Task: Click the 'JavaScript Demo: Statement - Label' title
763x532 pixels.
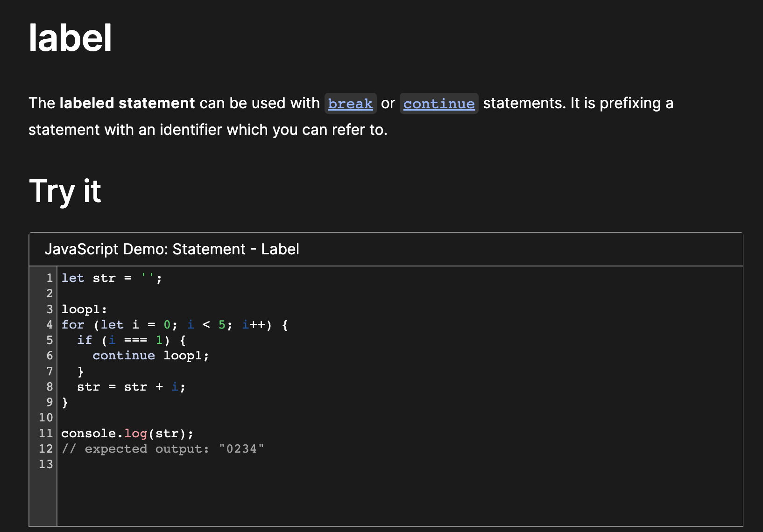Action: [172, 249]
